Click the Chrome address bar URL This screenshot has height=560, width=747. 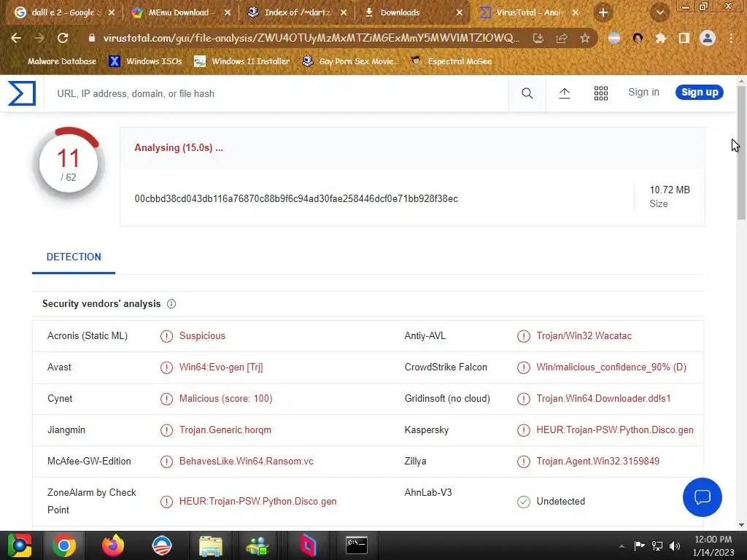(311, 38)
